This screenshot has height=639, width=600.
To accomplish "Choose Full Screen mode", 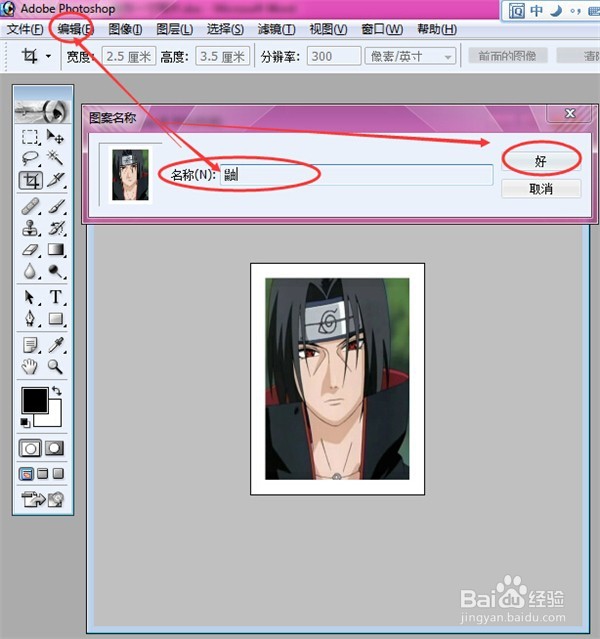I will [58, 474].
